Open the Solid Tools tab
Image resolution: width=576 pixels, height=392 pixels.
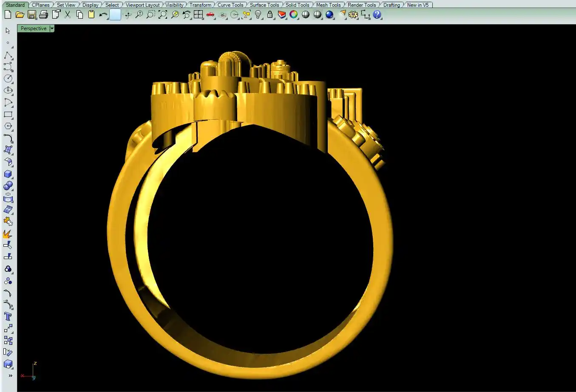point(297,5)
